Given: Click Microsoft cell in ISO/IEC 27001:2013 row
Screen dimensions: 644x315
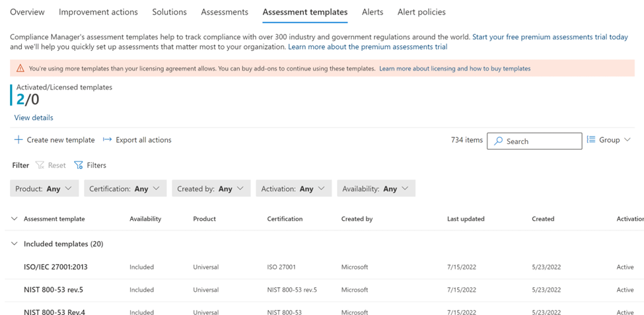Looking at the screenshot, I should tap(355, 267).
